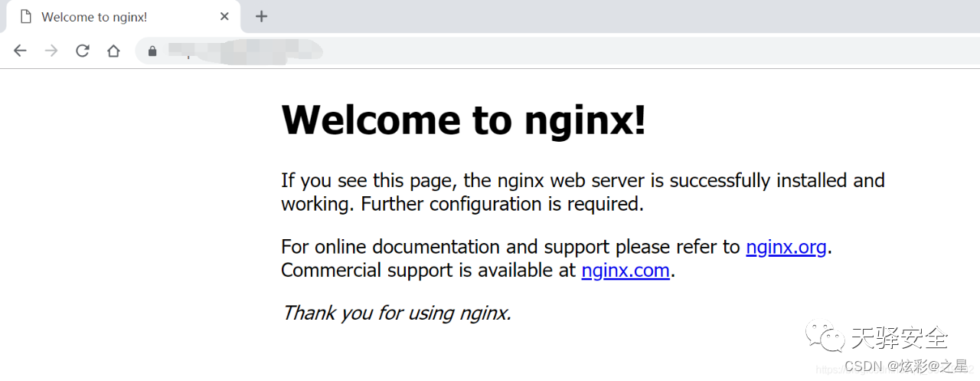Go forward with the forward arrow
Screen dimensions: 980x381
click(51, 51)
